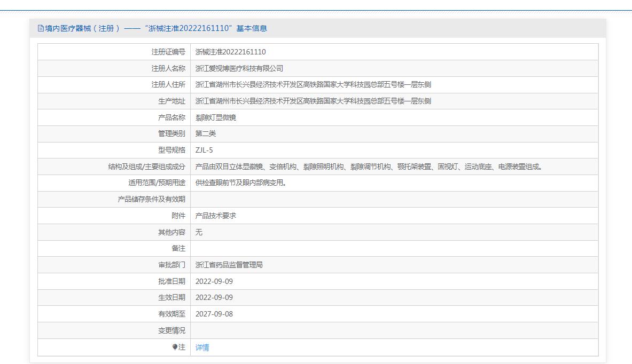Click the 第二类 management category value
The width and height of the screenshot is (632, 364).
pos(206,133)
